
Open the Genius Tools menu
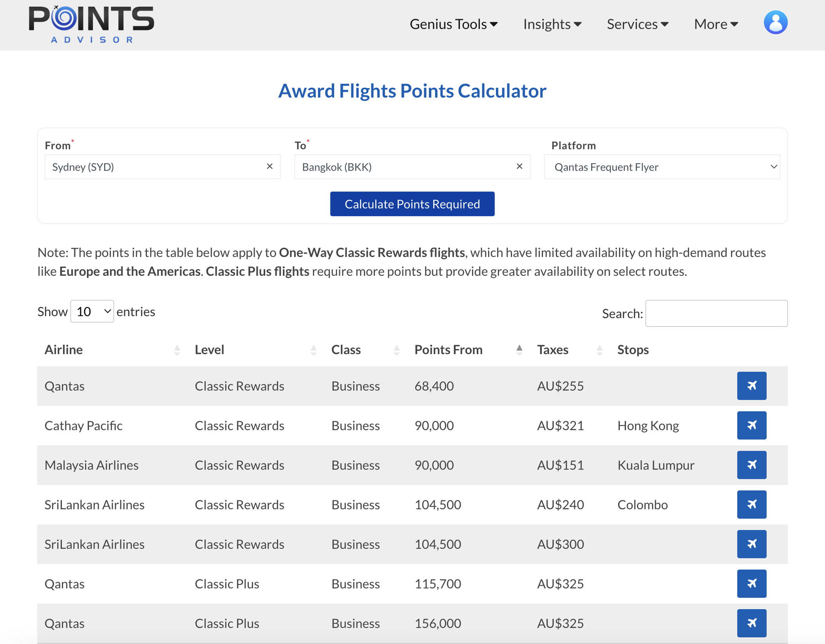click(x=454, y=24)
